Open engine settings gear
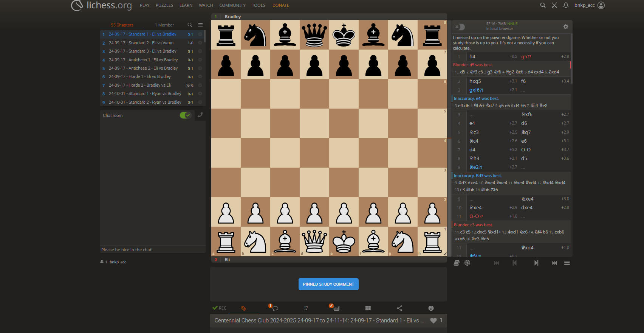Viewport: 644px width, 333px height. 566,26
